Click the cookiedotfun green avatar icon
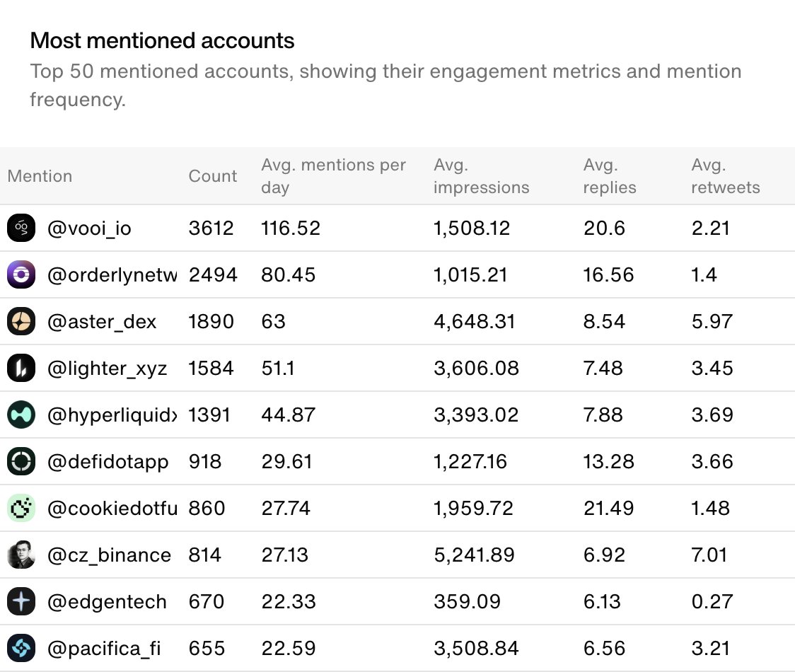This screenshot has width=795, height=672. [21, 508]
